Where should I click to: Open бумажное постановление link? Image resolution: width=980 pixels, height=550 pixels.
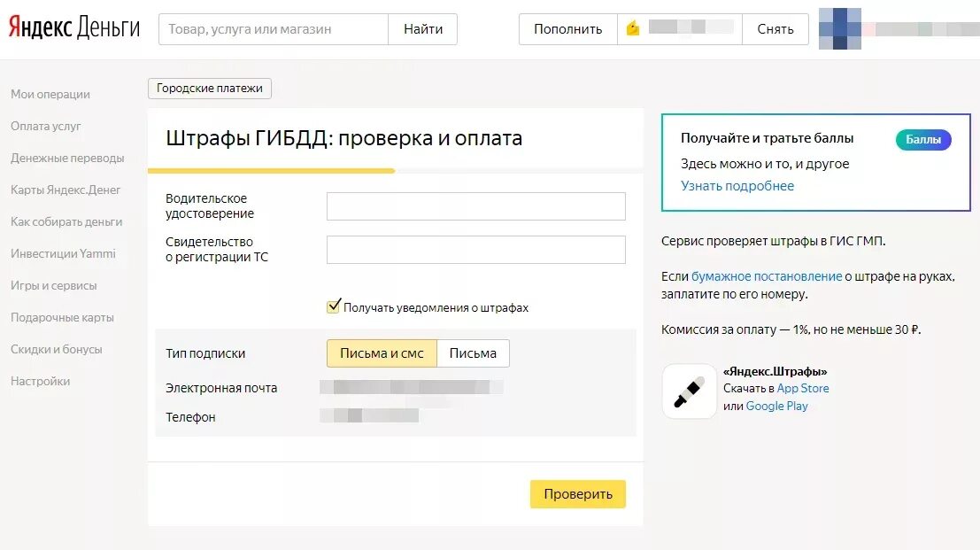click(767, 276)
